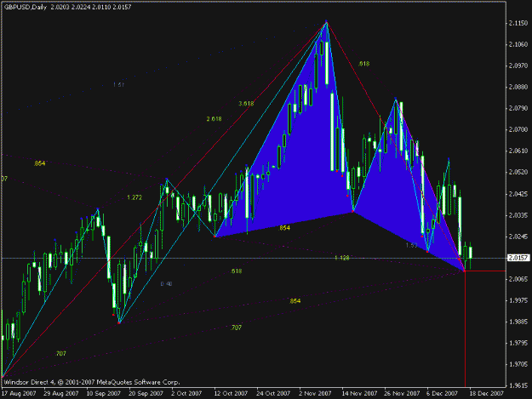Click the GBPUSD,Daily chart title text
This screenshot has width=532, height=399.
(25, 7)
